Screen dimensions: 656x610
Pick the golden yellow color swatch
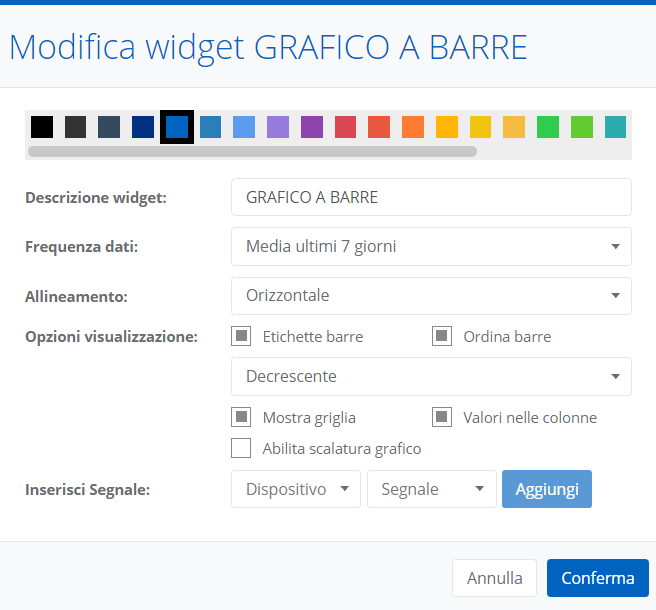pos(480,127)
